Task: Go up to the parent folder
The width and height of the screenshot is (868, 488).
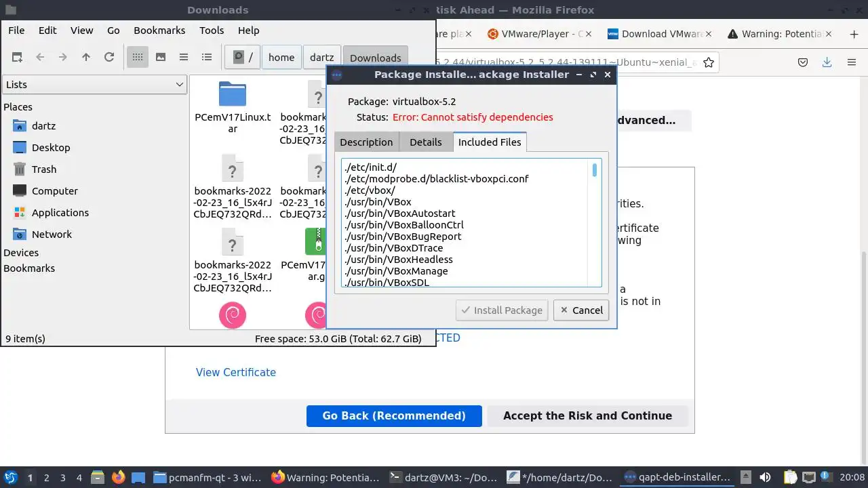Action: coord(86,58)
